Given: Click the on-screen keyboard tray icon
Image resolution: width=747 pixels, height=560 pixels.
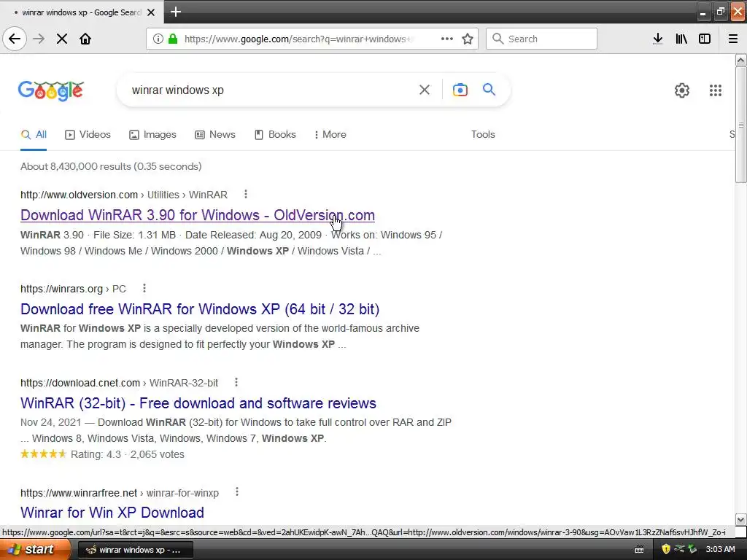Looking at the screenshot, I should pos(639,550).
